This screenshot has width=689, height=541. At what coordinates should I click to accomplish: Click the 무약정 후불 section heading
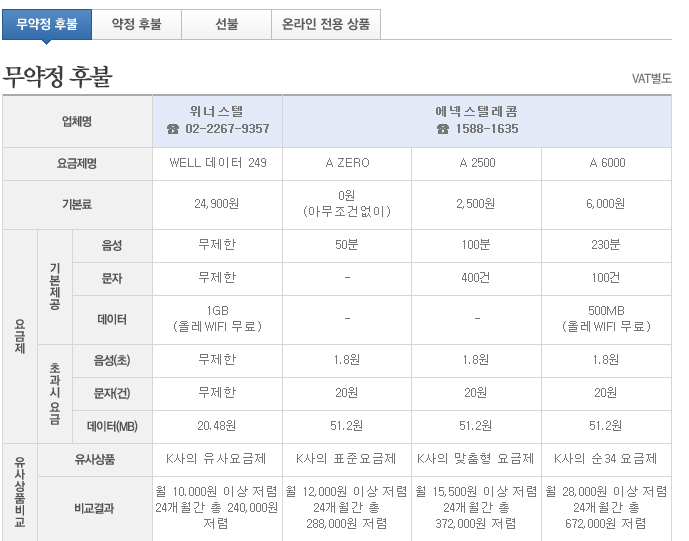pos(57,76)
